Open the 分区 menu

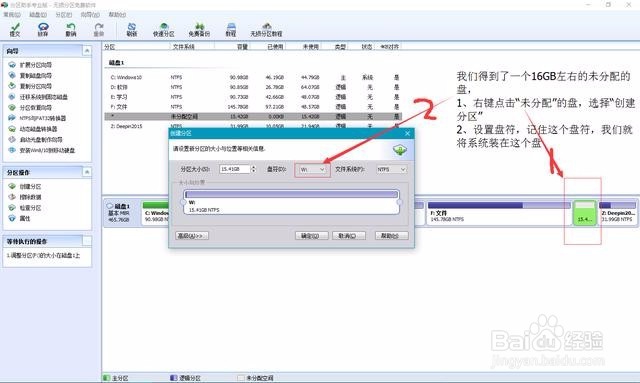pos(64,15)
